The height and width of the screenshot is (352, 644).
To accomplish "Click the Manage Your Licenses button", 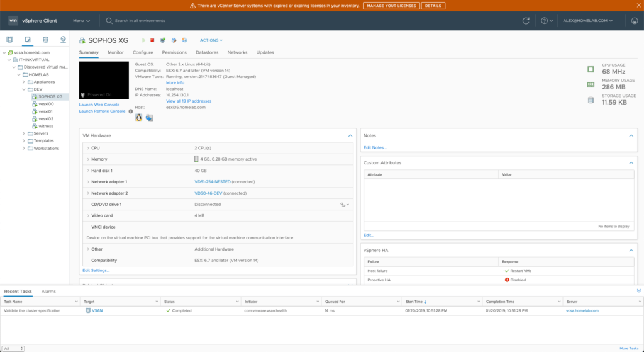I will tap(390, 6).
